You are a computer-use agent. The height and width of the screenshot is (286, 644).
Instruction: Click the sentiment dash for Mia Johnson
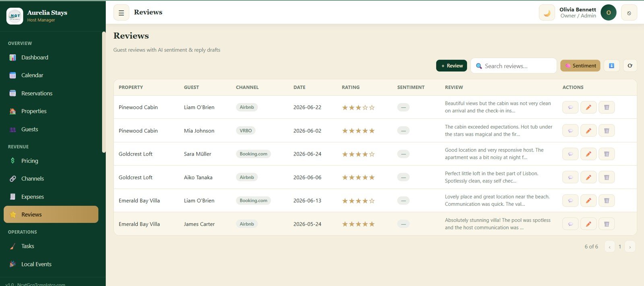click(403, 131)
